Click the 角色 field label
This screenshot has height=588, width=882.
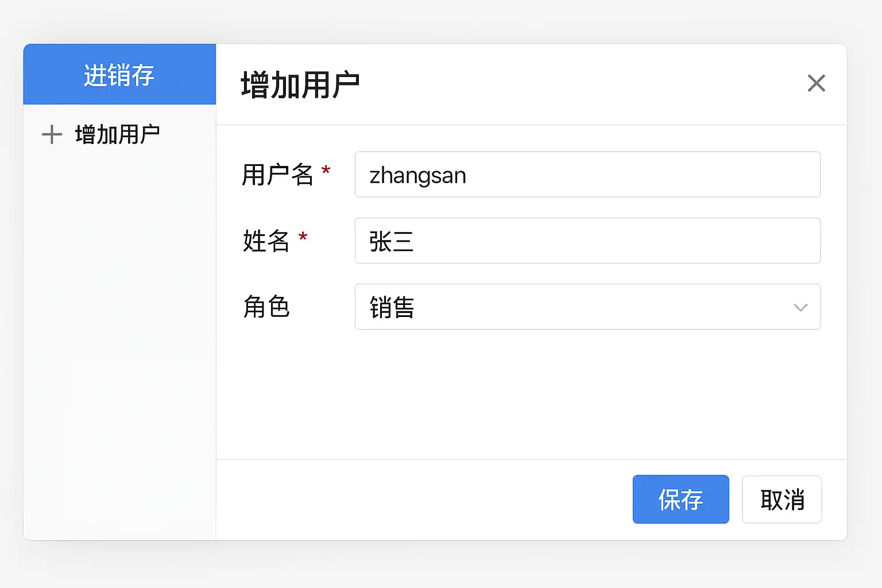coord(266,307)
